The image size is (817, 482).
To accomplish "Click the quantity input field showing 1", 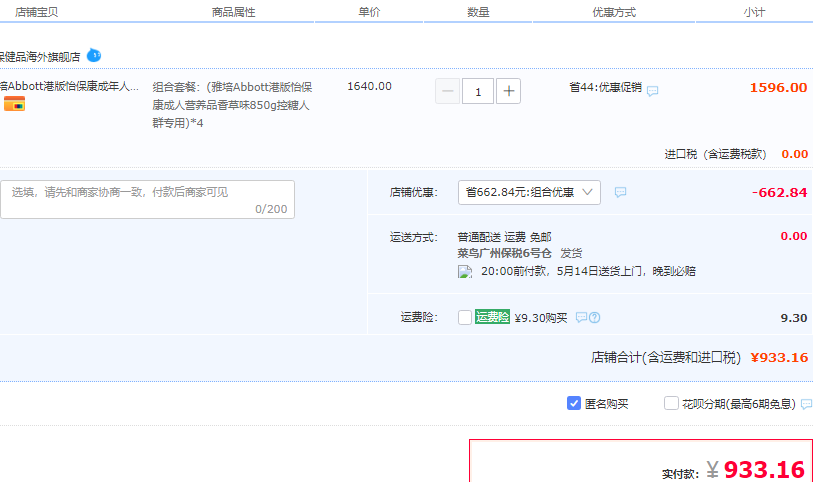I will [x=478, y=91].
